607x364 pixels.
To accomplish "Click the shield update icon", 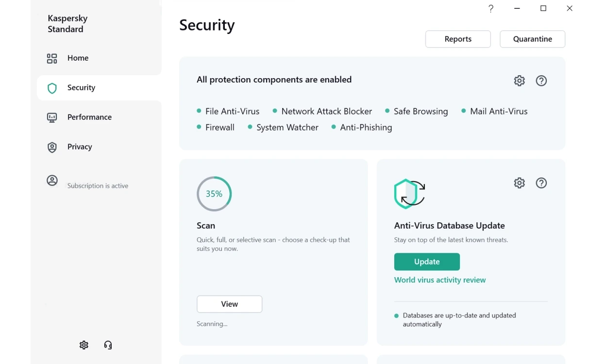I will tap(409, 194).
